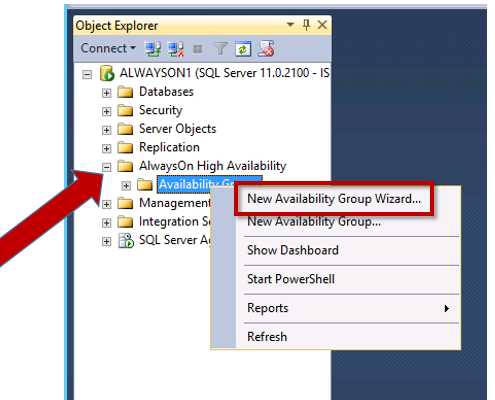Collapse AlwaysOn High Availability node
495x400 pixels.
[106, 167]
